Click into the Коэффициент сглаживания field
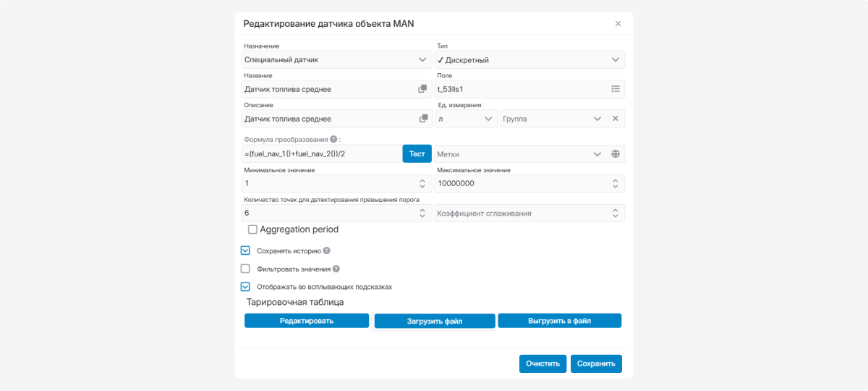The width and height of the screenshot is (868, 391). 521,214
